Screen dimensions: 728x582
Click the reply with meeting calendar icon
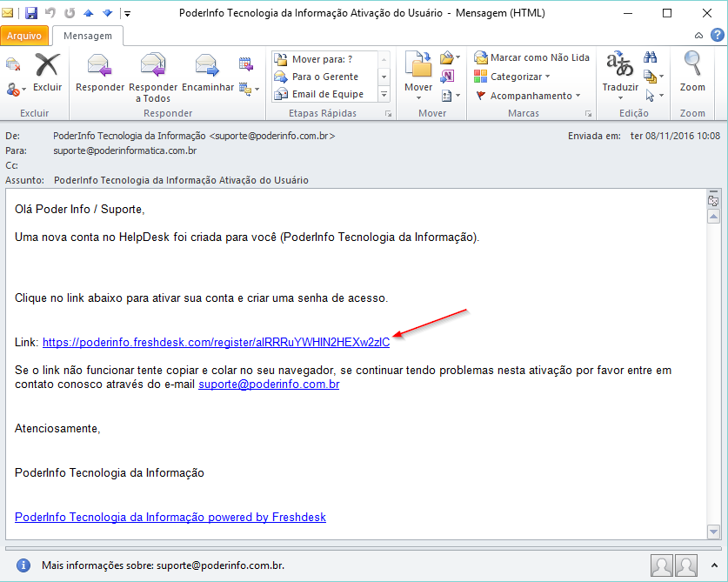point(245,64)
